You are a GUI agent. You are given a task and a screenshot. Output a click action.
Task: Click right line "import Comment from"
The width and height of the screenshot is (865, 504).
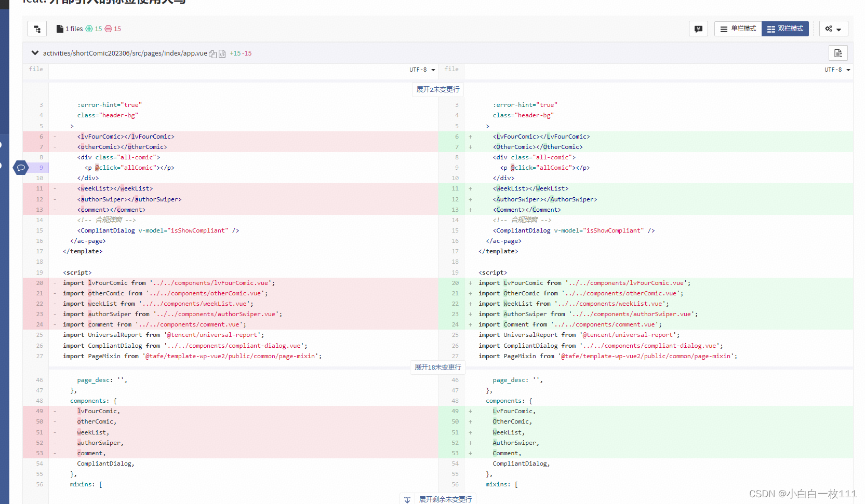570,324
